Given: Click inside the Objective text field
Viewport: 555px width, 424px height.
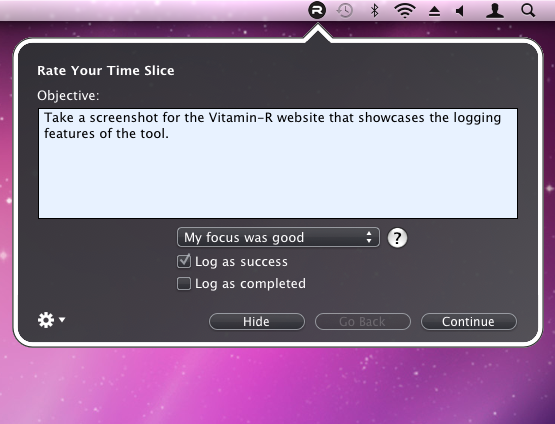Looking at the screenshot, I should [x=278, y=164].
